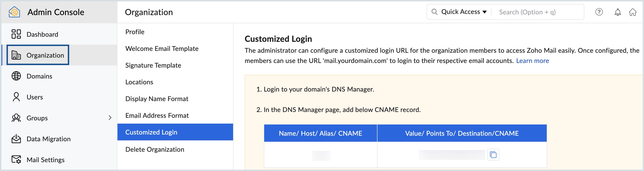Click the Admin Console logo icon
The height and width of the screenshot is (171, 644).
(x=14, y=12)
